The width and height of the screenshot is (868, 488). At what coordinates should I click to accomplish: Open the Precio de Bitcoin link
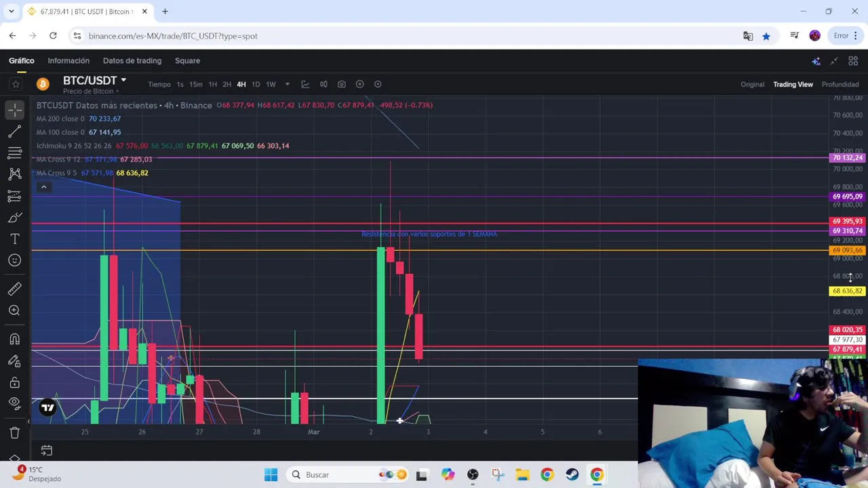point(91,91)
